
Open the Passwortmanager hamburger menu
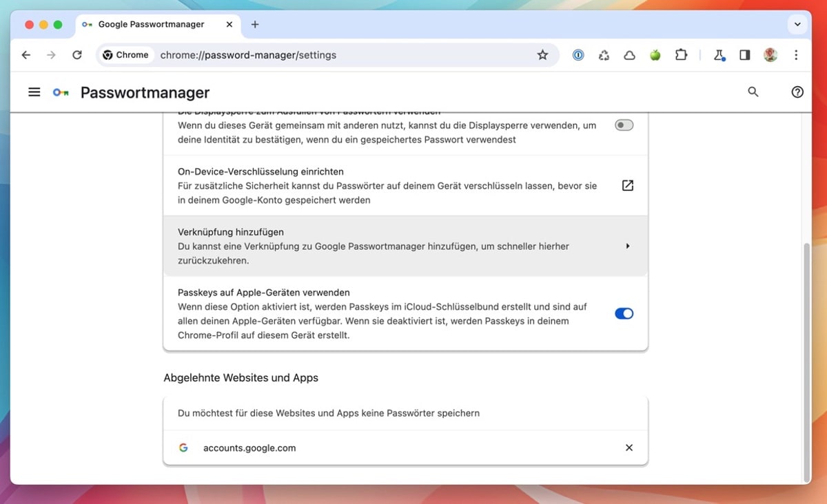coord(34,92)
